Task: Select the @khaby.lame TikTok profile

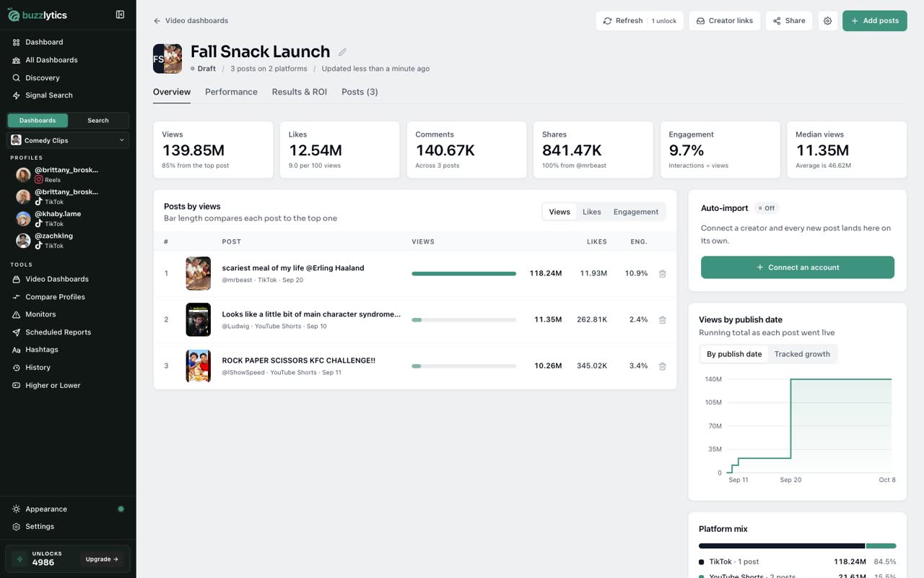Action: [x=58, y=218]
